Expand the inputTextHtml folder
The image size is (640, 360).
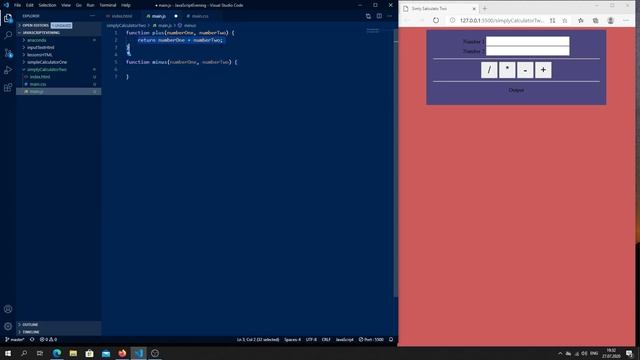pos(41,47)
